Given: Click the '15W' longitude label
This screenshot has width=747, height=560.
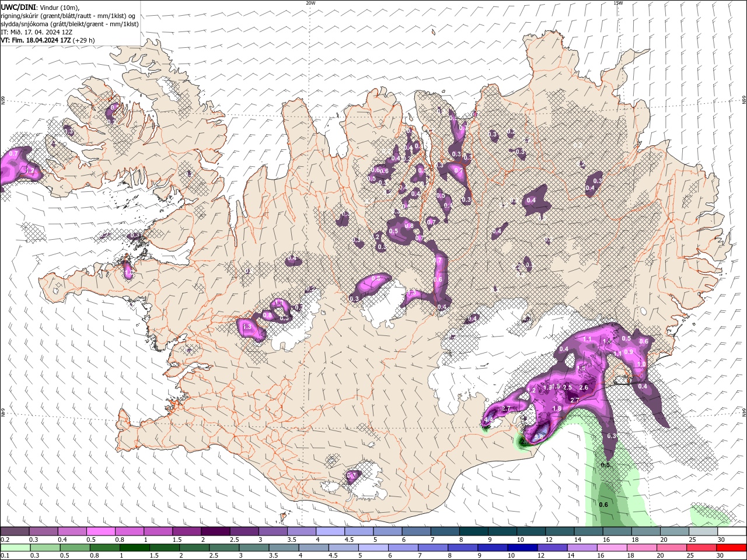Looking at the screenshot, I should (x=618, y=3).
